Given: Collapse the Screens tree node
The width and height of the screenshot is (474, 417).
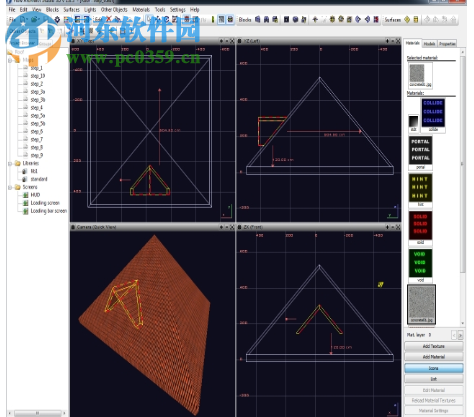Looking at the screenshot, I should pyautogui.click(x=10, y=187).
